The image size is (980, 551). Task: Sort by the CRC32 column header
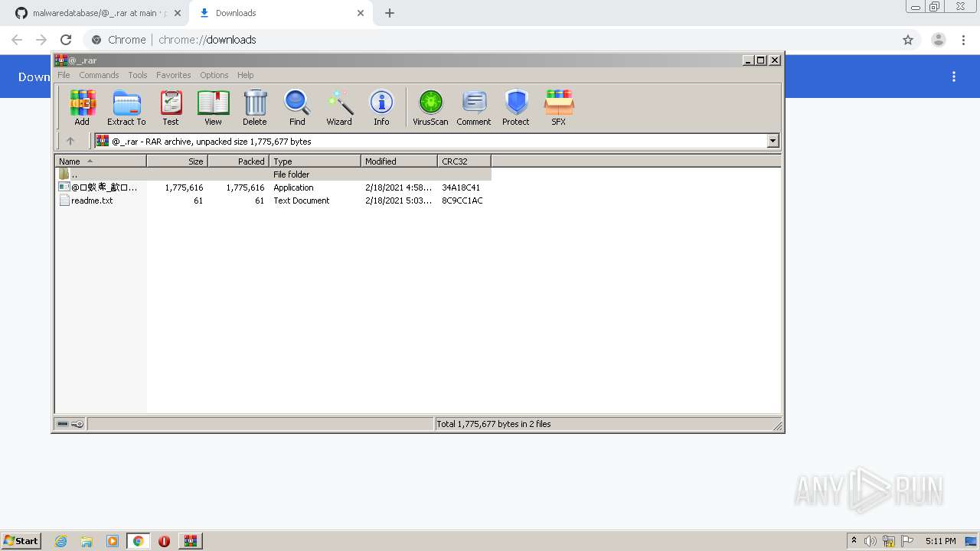point(464,161)
